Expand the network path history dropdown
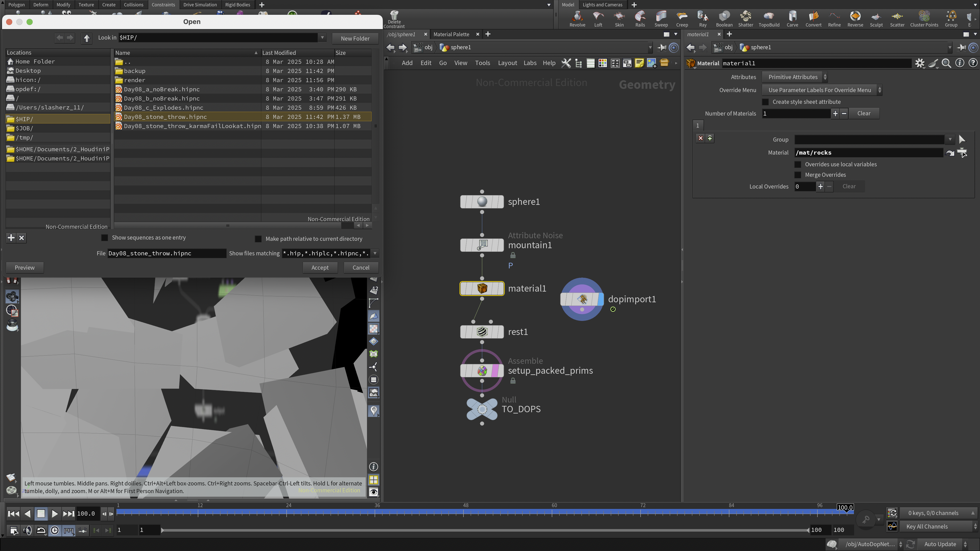This screenshot has height=551, width=980. tap(650, 47)
